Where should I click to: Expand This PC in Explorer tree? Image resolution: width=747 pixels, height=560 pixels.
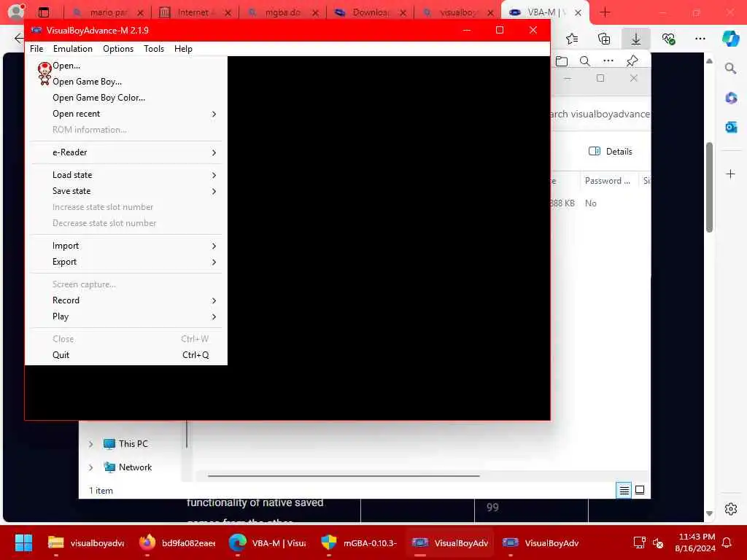pyautogui.click(x=90, y=444)
